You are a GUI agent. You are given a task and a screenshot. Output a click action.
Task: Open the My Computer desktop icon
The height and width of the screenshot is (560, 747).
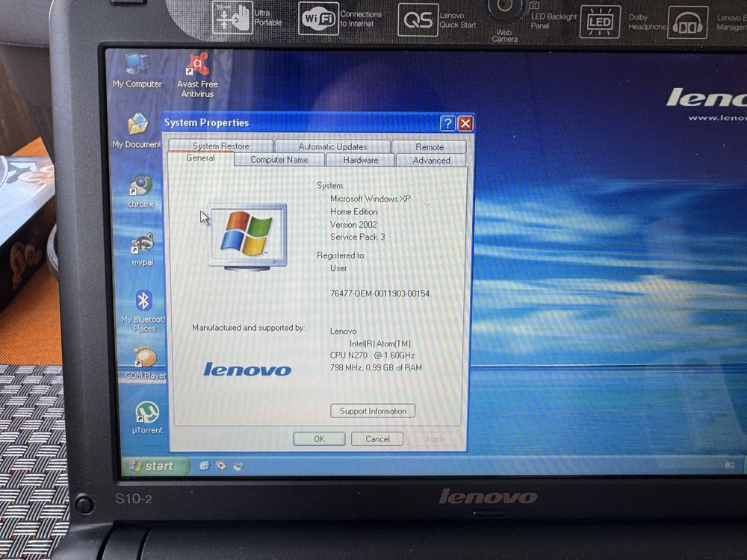[x=137, y=70]
